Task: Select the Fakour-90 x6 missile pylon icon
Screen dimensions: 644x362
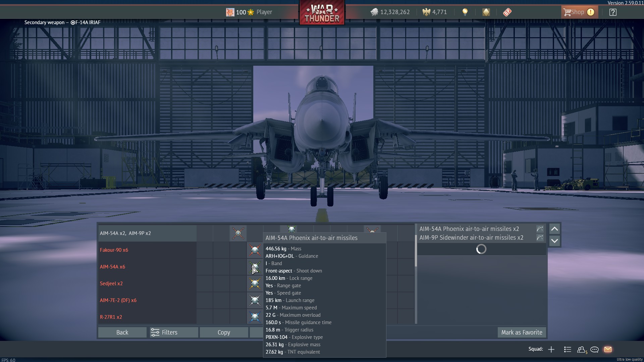Action: point(255,250)
